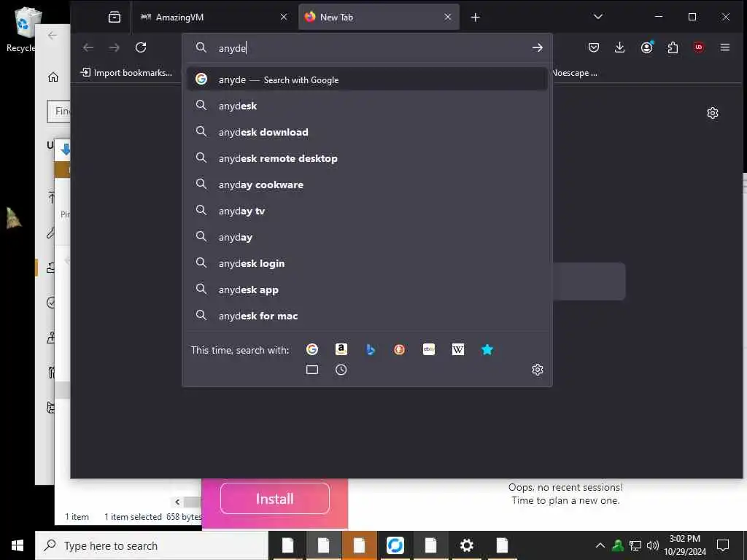Click the home icon in background window
Image resolution: width=747 pixels, height=560 pixels.
tap(53, 77)
